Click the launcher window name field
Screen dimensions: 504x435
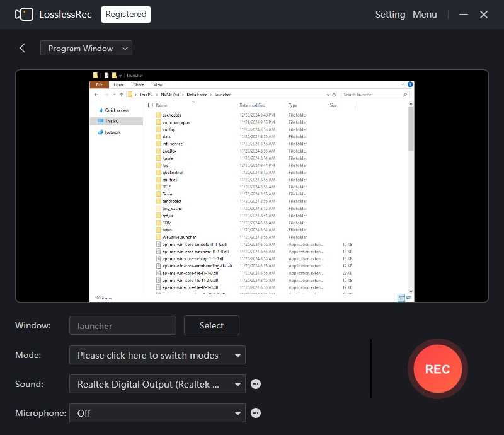point(123,325)
